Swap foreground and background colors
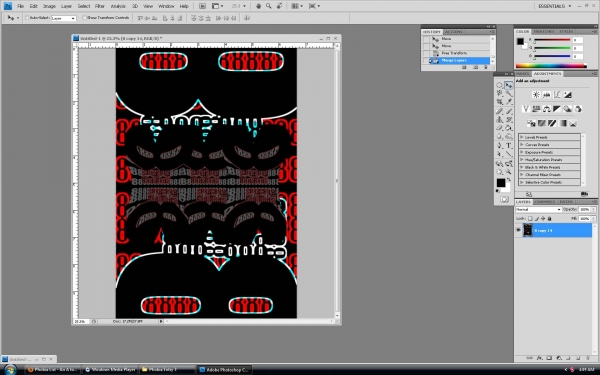 point(509,179)
